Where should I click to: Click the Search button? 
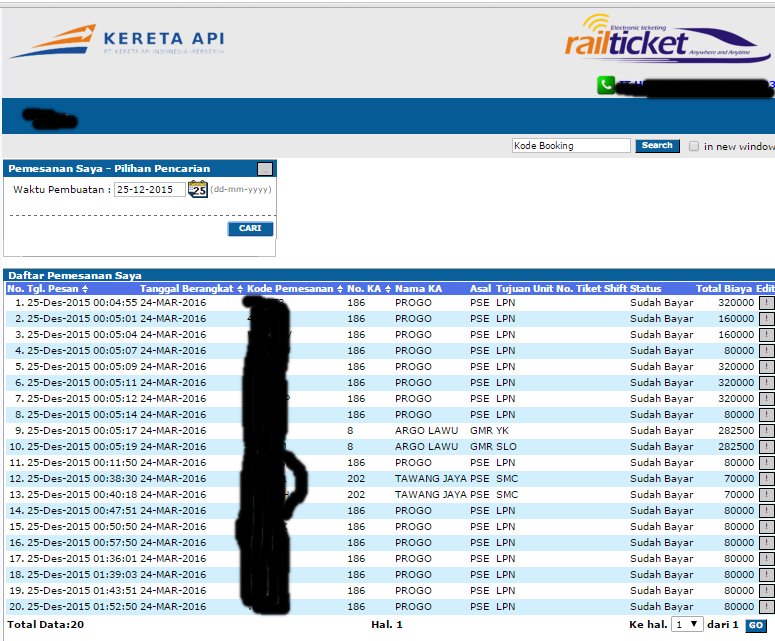pos(657,146)
